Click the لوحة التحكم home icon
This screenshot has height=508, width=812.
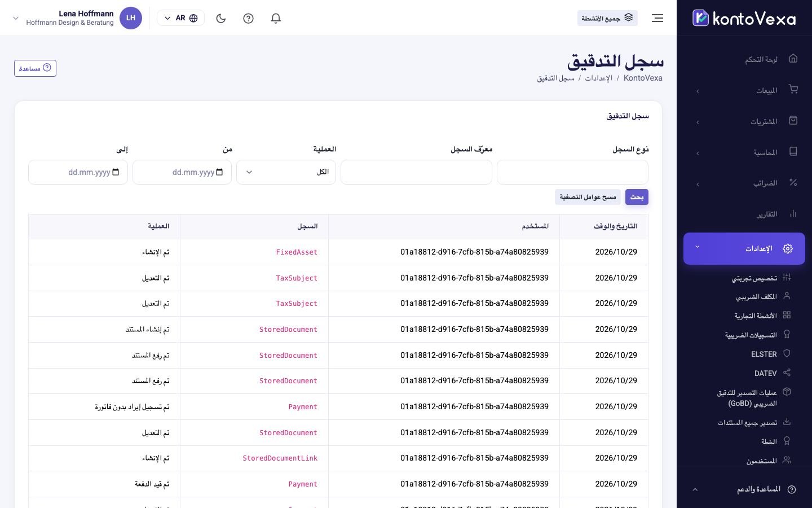(793, 59)
